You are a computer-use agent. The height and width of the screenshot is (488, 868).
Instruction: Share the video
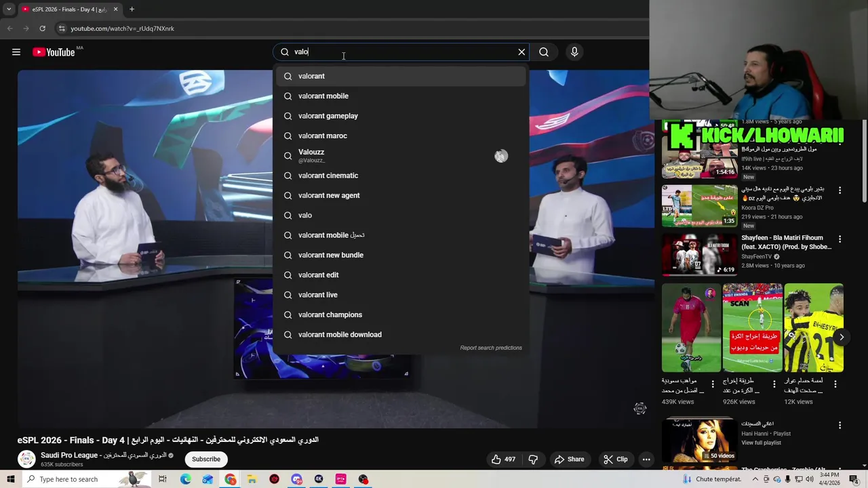(x=569, y=460)
